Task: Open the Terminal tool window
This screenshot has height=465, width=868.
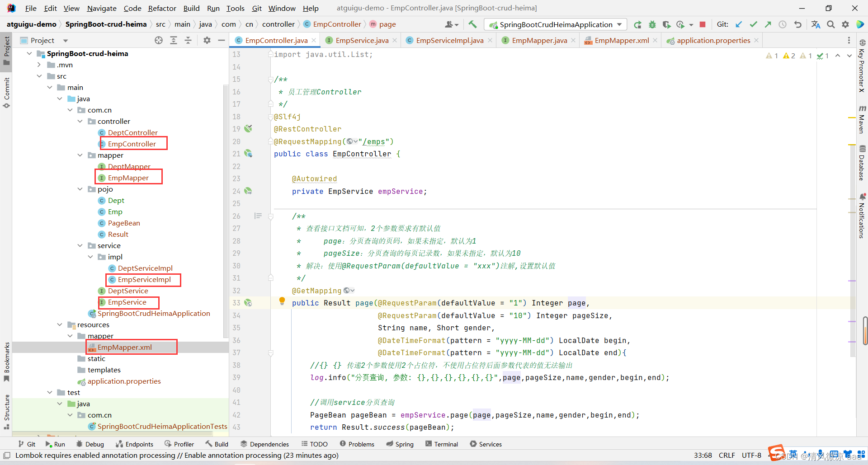Action: point(442,444)
